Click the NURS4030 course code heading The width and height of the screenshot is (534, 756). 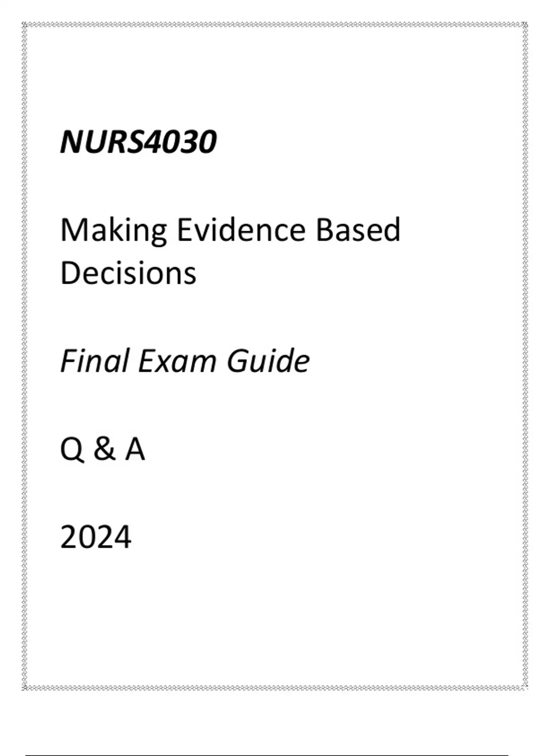tap(138, 142)
